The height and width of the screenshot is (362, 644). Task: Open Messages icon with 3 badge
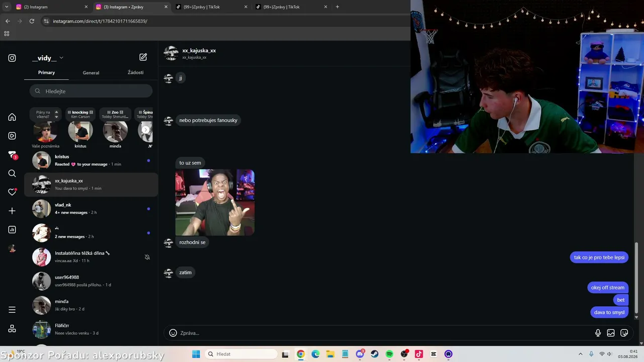(x=13, y=155)
